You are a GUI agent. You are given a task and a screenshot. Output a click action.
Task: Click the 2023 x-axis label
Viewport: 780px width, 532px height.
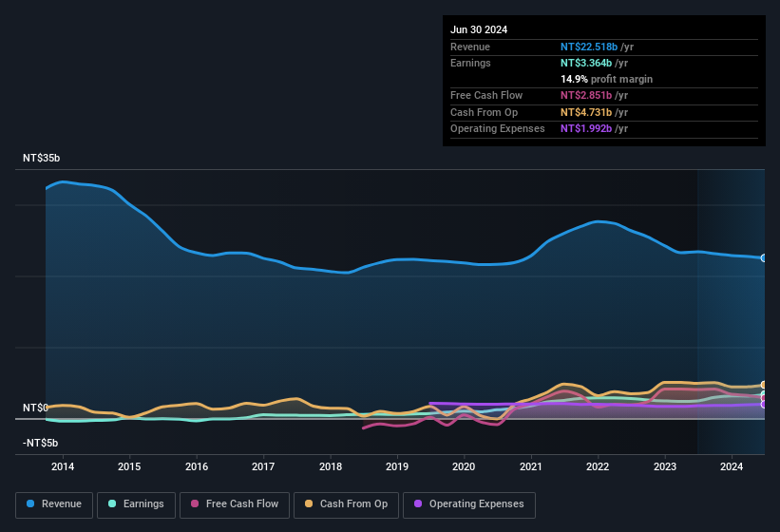665,466
